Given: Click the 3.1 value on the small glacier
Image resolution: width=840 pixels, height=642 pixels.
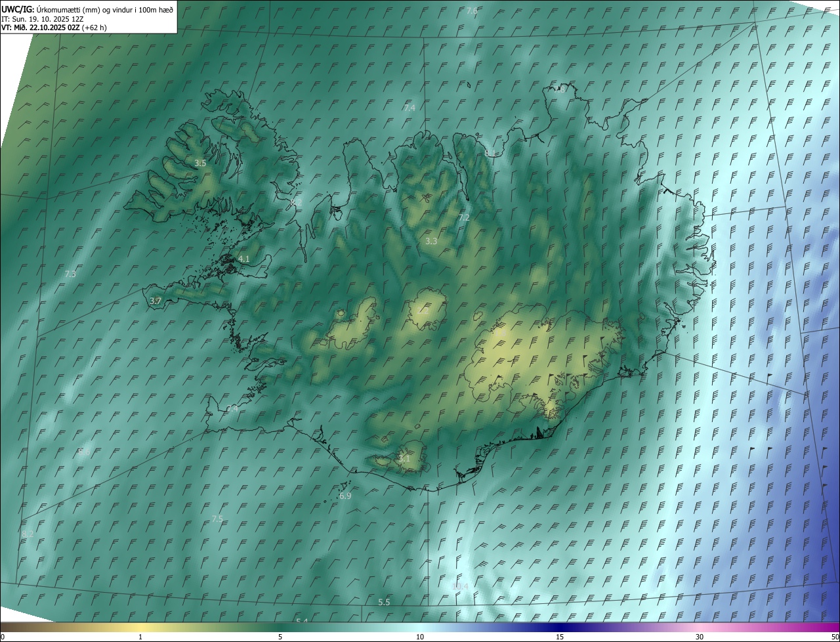Looking at the screenshot, I should [404, 459].
